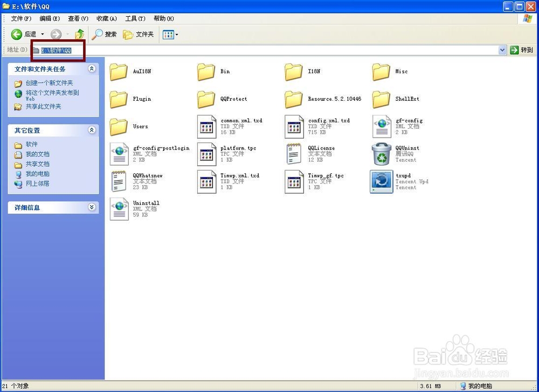Viewport: 539px width, 392px height.
Task: Select the I18N folder icon
Action: click(294, 72)
